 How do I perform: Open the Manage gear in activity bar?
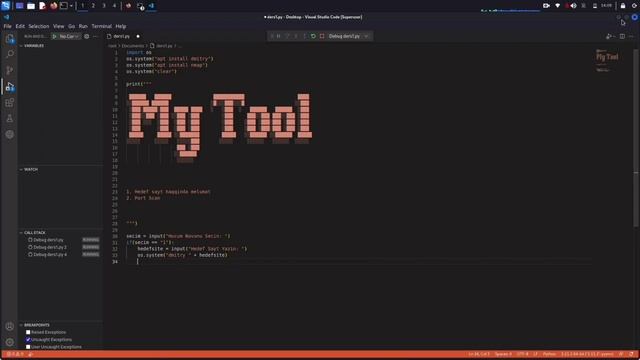(10, 342)
